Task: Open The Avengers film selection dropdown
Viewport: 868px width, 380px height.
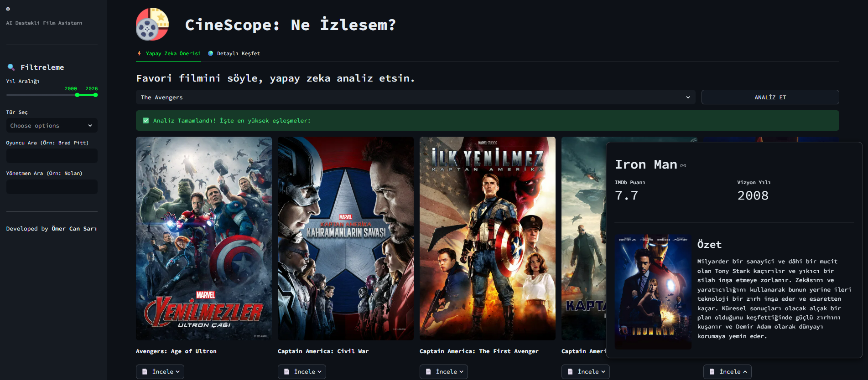Action: click(416, 97)
